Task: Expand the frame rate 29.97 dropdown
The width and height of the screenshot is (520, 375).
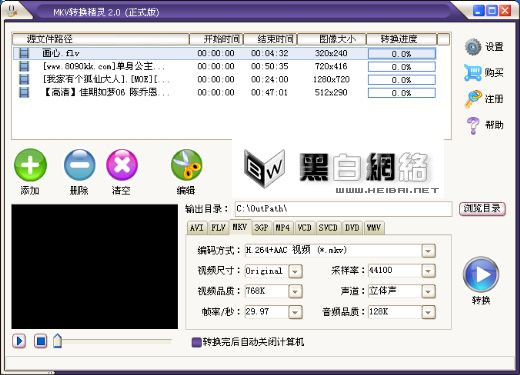Action: 295,312
